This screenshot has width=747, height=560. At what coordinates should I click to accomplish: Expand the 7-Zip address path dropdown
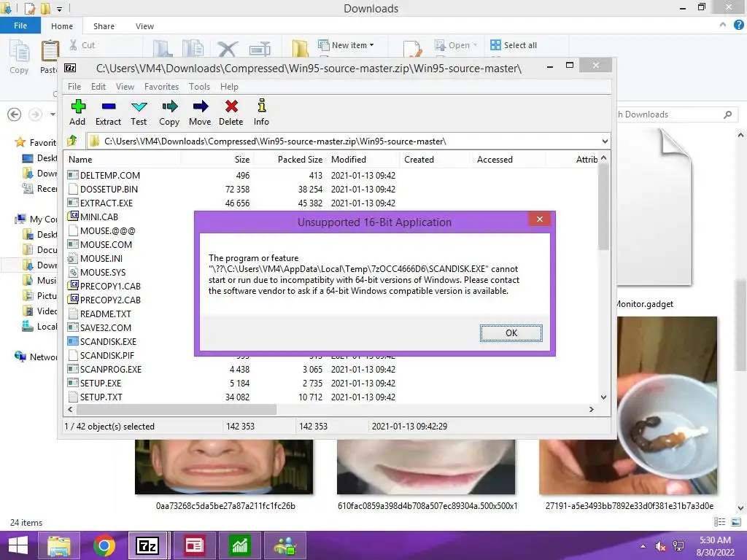point(605,141)
